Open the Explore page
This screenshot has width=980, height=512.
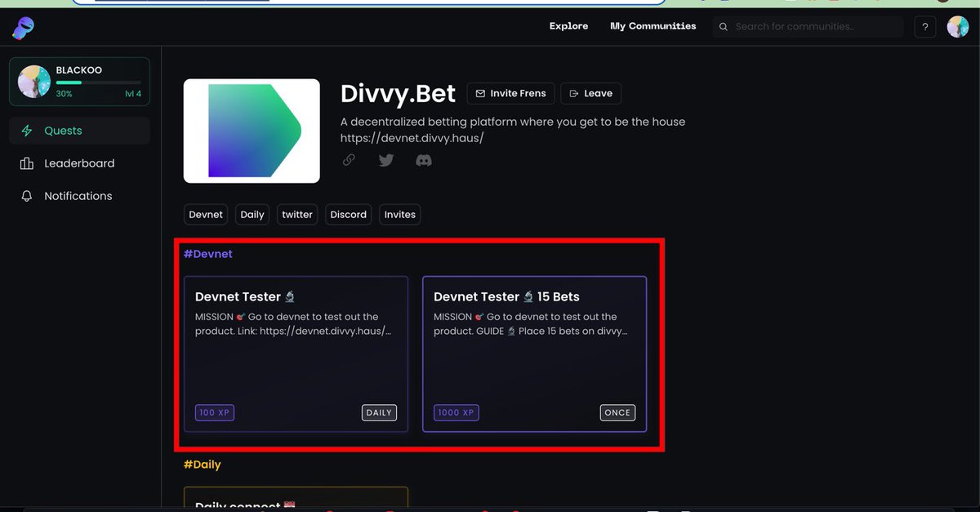coord(568,26)
